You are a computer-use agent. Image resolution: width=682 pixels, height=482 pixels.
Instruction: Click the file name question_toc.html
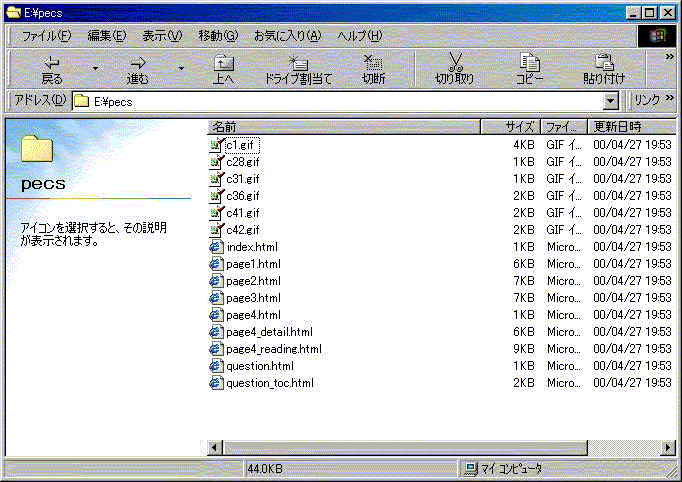pos(270,383)
